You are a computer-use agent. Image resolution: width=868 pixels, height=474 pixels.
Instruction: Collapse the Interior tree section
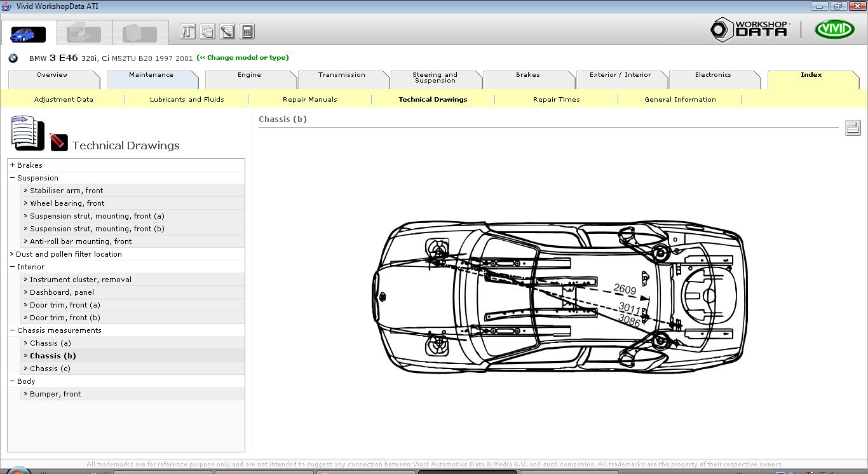pos(12,267)
